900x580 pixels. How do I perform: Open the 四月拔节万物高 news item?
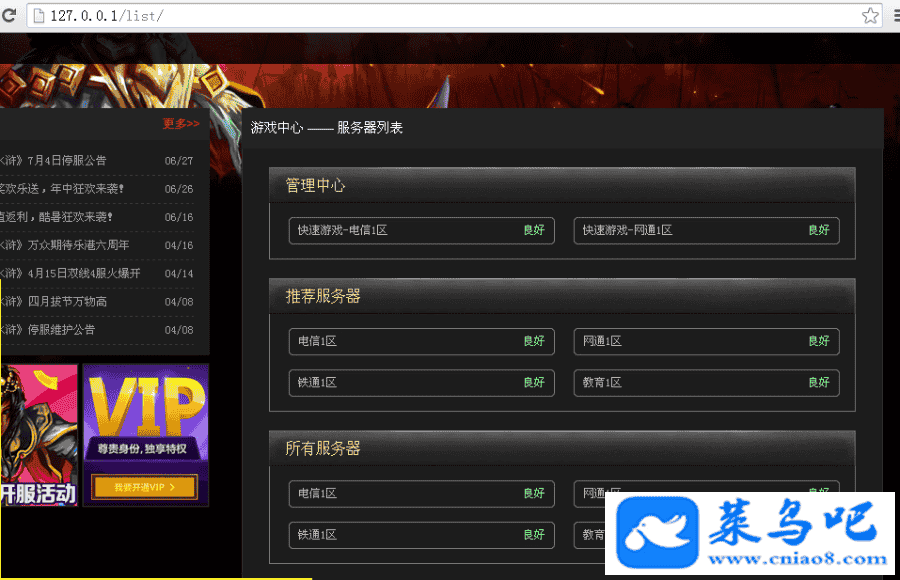(x=53, y=301)
